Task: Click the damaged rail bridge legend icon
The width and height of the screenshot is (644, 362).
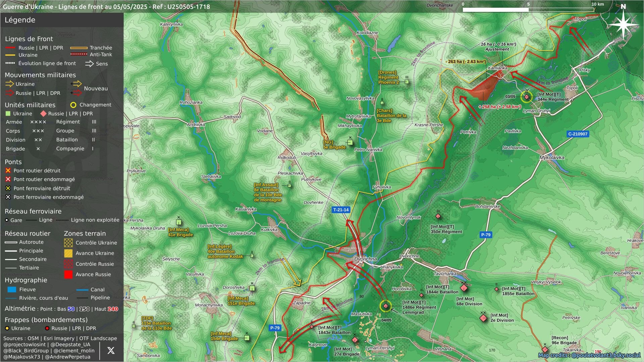Action: tap(8, 197)
